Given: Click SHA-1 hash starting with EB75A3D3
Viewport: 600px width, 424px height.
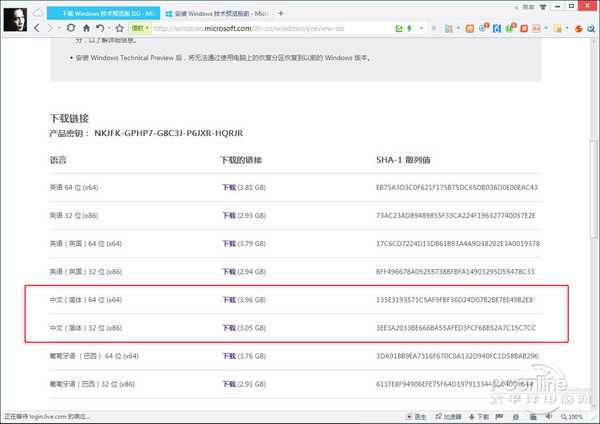Looking at the screenshot, I should click(457, 188).
